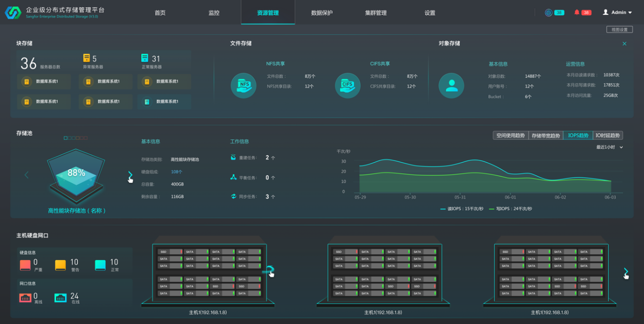Open the 最近1小时 time range dropdown

coord(609,147)
